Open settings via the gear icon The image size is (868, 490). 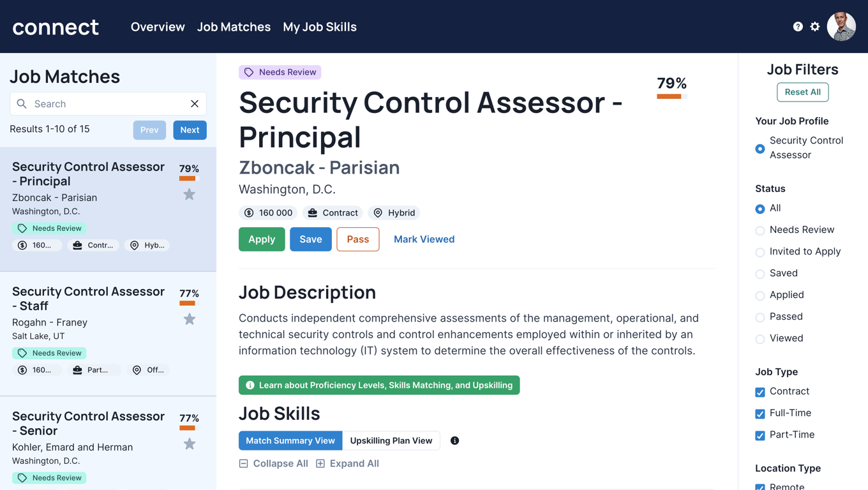tap(815, 27)
